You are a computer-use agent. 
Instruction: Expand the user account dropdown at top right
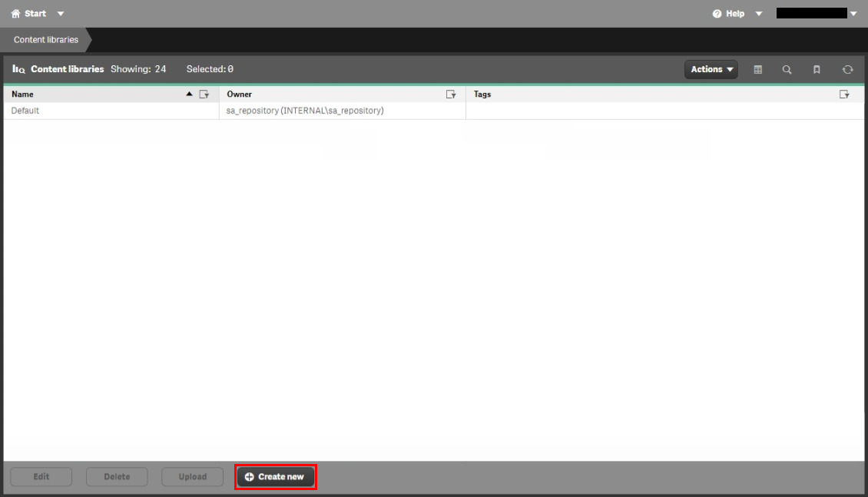[x=853, y=13]
